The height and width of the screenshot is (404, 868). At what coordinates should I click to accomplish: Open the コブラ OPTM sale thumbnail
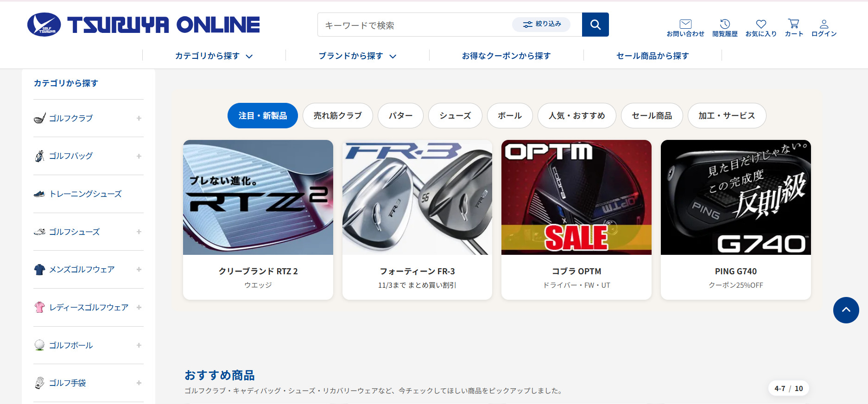click(x=576, y=197)
